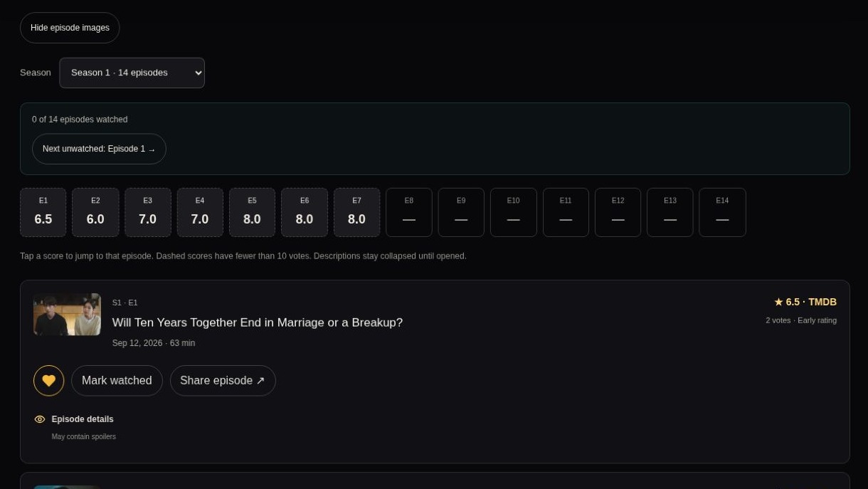Click the Season label text
The image size is (868, 489).
pyautogui.click(x=36, y=73)
